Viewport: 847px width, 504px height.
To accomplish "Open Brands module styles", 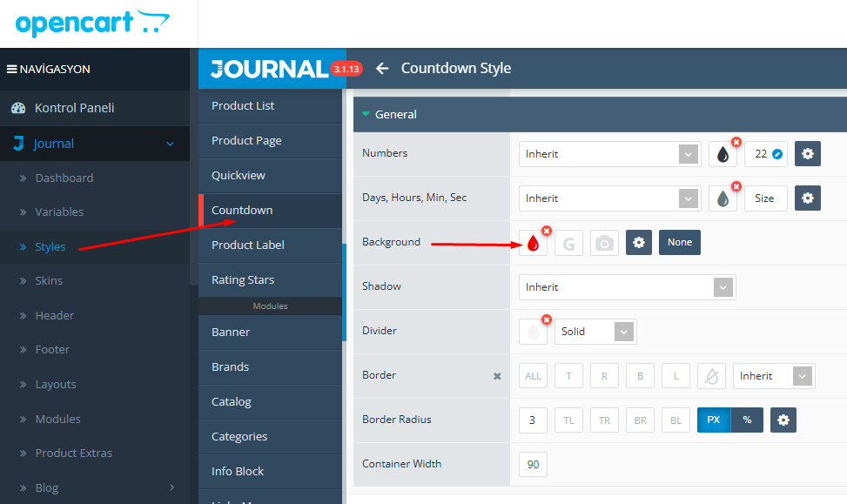I will 270,366.
